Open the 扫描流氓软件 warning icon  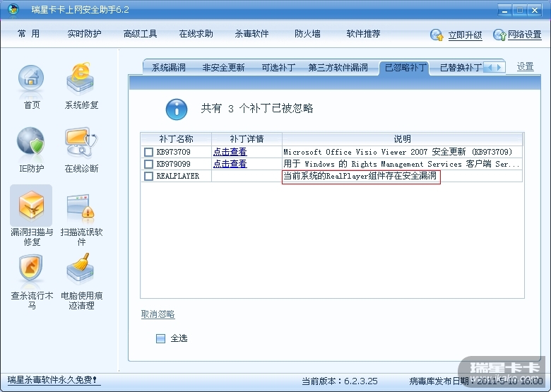81,208
